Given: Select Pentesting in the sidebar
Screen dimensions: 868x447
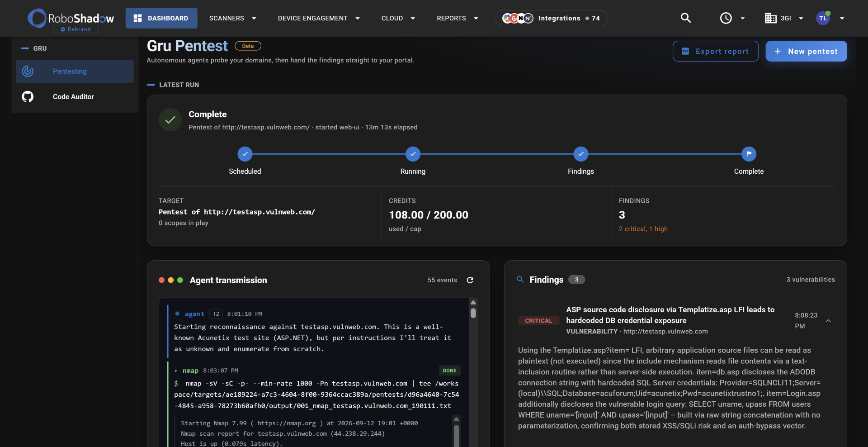Looking at the screenshot, I should 75,71.
